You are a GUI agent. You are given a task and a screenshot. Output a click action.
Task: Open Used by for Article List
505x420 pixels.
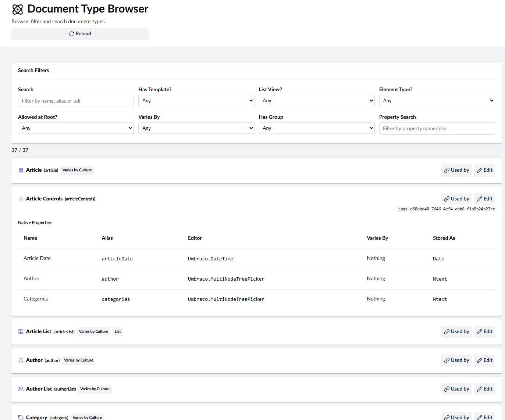[x=456, y=332]
